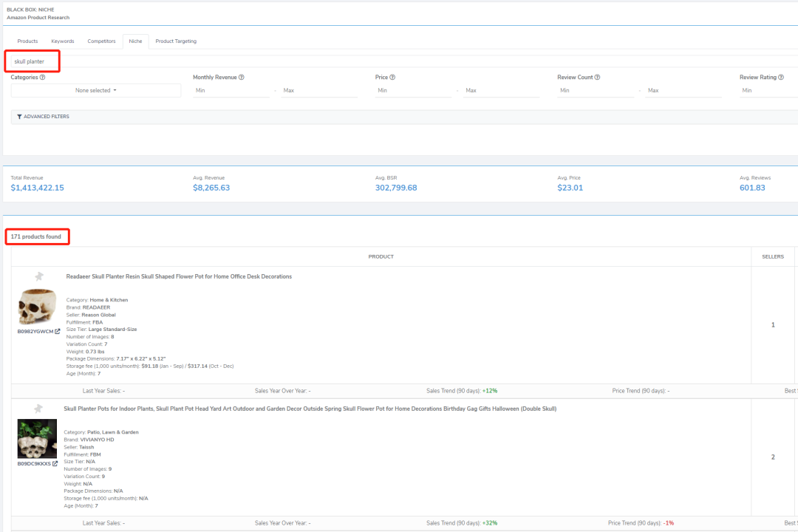This screenshot has height=532, width=798.
Task: Open the Readaeer Skull Planter product title link
Action: coord(179,276)
